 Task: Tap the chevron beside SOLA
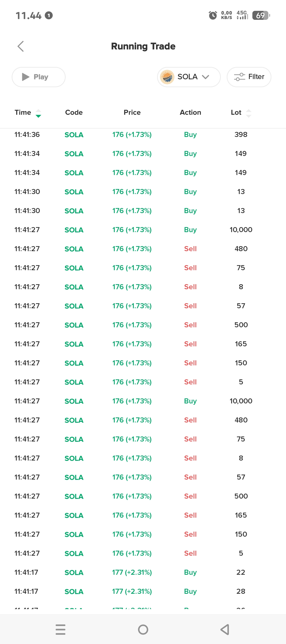click(205, 77)
